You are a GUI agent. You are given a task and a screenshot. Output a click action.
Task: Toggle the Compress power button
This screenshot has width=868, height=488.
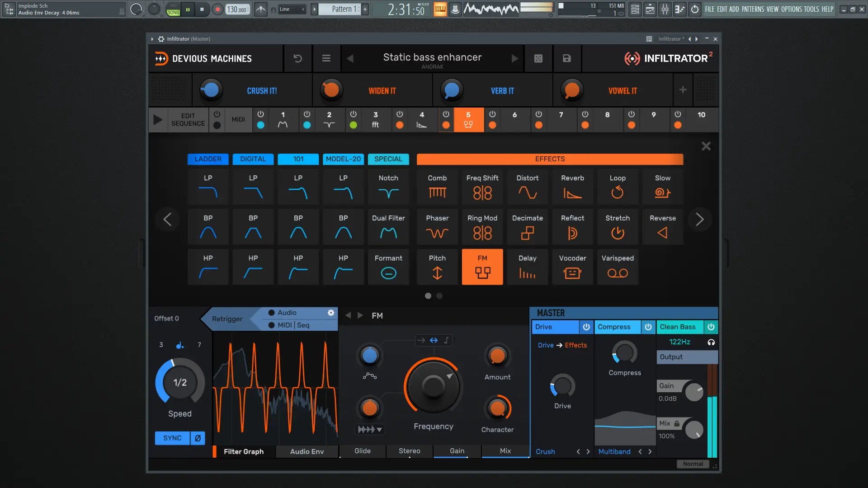coord(648,327)
